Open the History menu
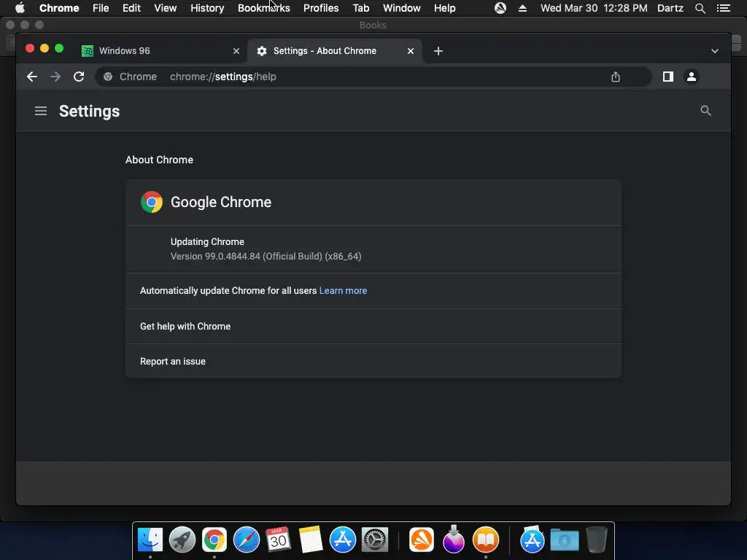747x560 pixels. [x=207, y=8]
